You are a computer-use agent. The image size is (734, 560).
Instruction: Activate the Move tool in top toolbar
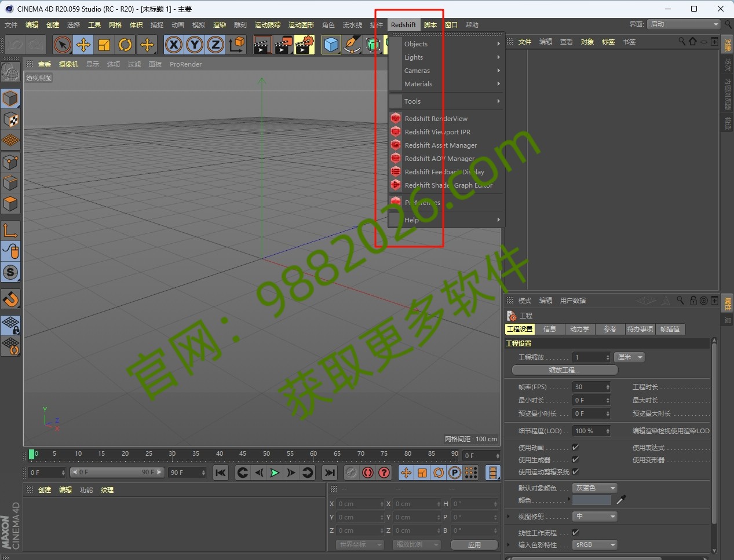click(x=83, y=45)
